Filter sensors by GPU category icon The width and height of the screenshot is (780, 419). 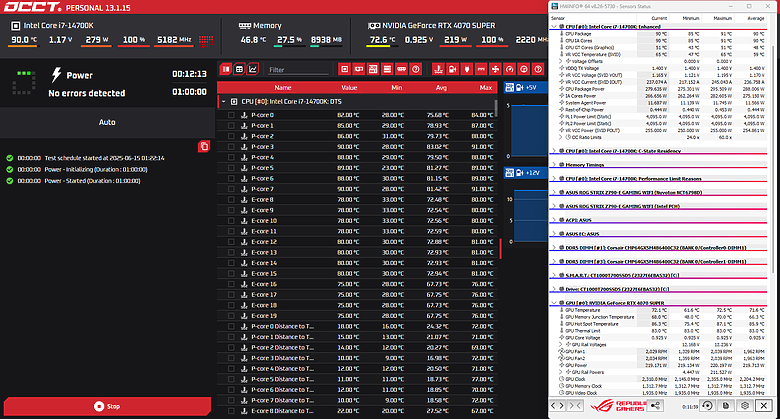tap(359, 69)
